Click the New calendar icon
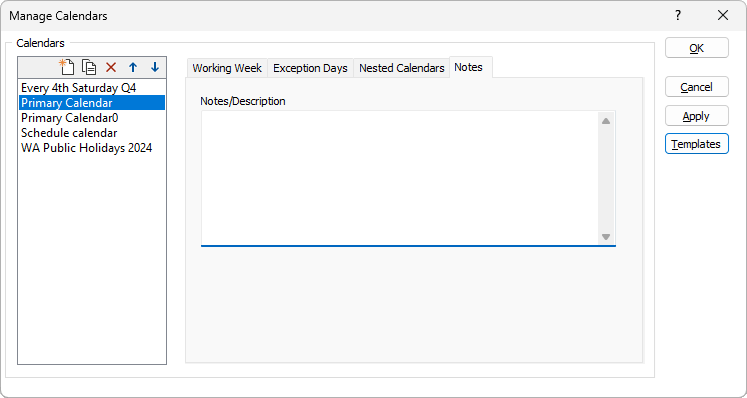Viewport: 747px width, 398px height. 67,67
